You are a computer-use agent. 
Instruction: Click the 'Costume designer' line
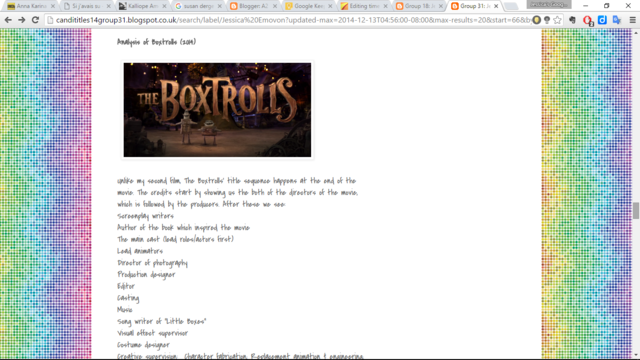pos(143,345)
